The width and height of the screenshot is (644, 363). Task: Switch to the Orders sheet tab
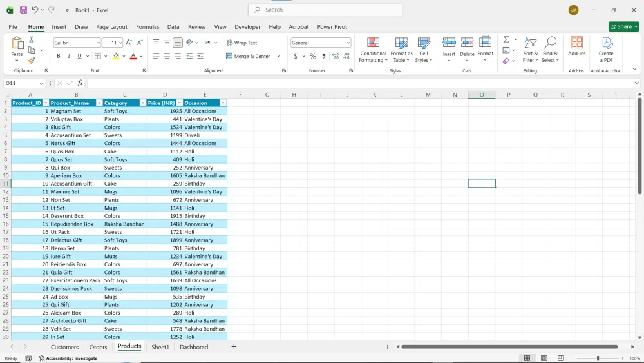pyautogui.click(x=98, y=347)
